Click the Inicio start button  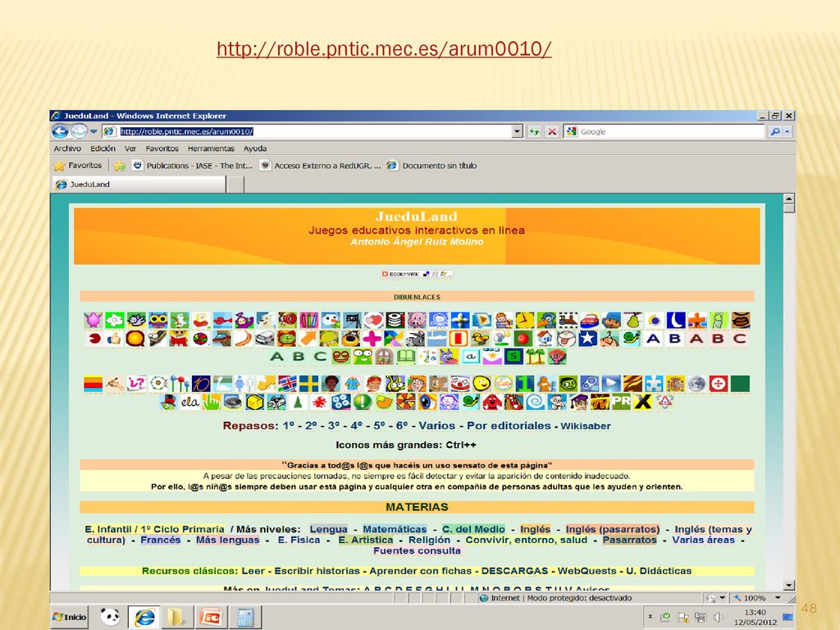(71, 617)
